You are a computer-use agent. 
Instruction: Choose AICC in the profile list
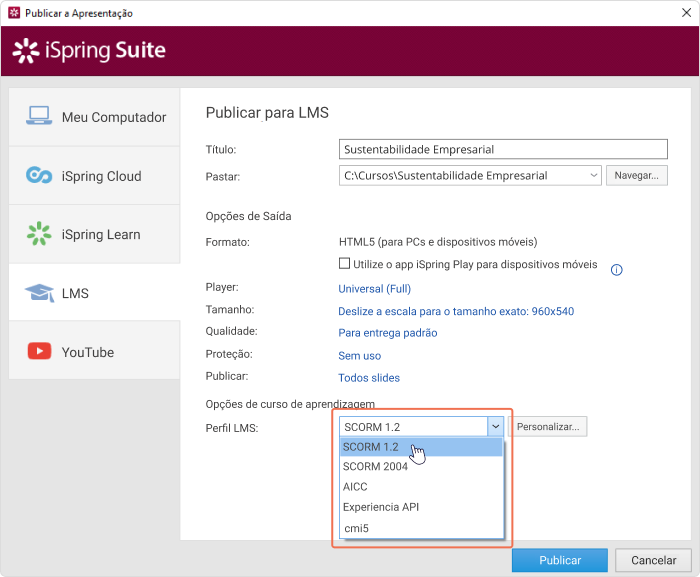421,487
